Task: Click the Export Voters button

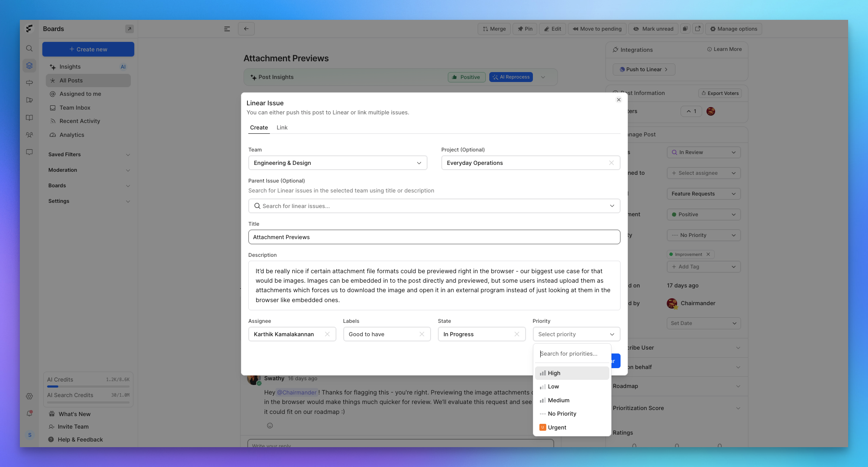Action: click(x=720, y=93)
